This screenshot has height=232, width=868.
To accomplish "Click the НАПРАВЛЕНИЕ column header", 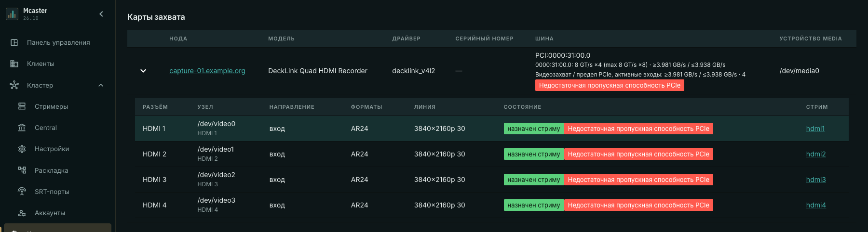I will coord(292,107).
